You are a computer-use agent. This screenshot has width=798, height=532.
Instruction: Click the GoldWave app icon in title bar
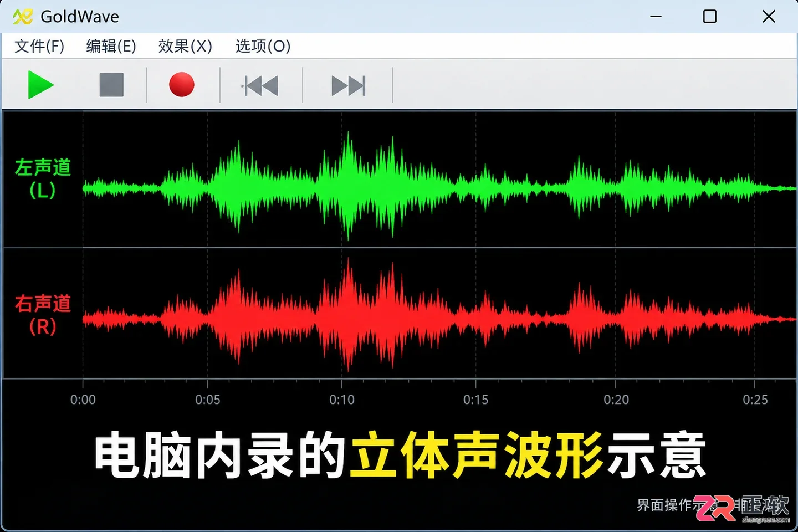coord(23,17)
